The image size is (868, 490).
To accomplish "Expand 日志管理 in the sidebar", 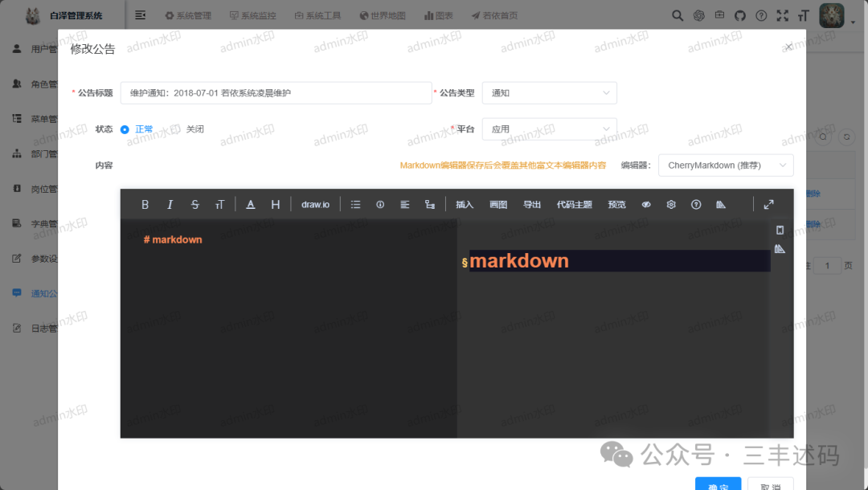I will [35, 329].
